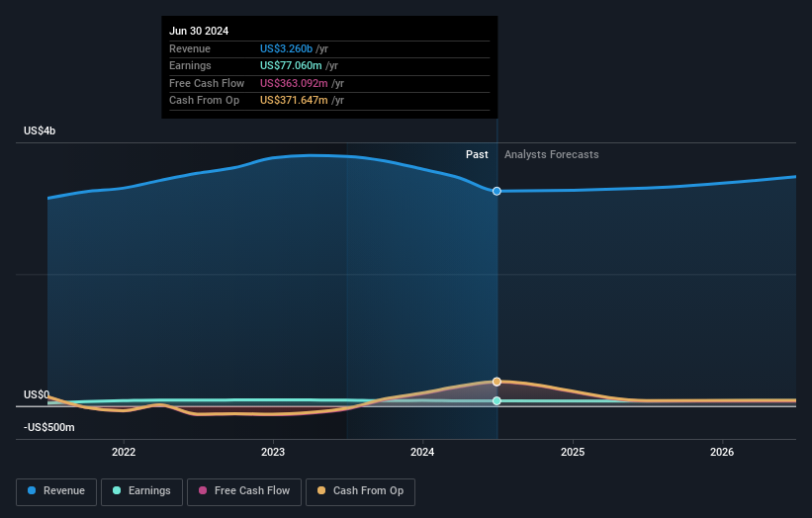The width and height of the screenshot is (812, 518).
Task: Click the US$3.260b revenue value
Action: [287, 48]
